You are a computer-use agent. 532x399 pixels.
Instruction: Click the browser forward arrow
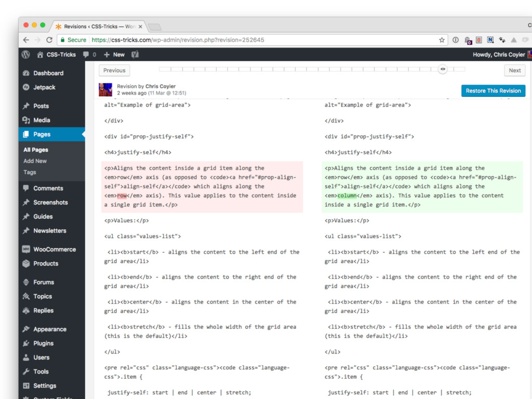tap(37, 40)
